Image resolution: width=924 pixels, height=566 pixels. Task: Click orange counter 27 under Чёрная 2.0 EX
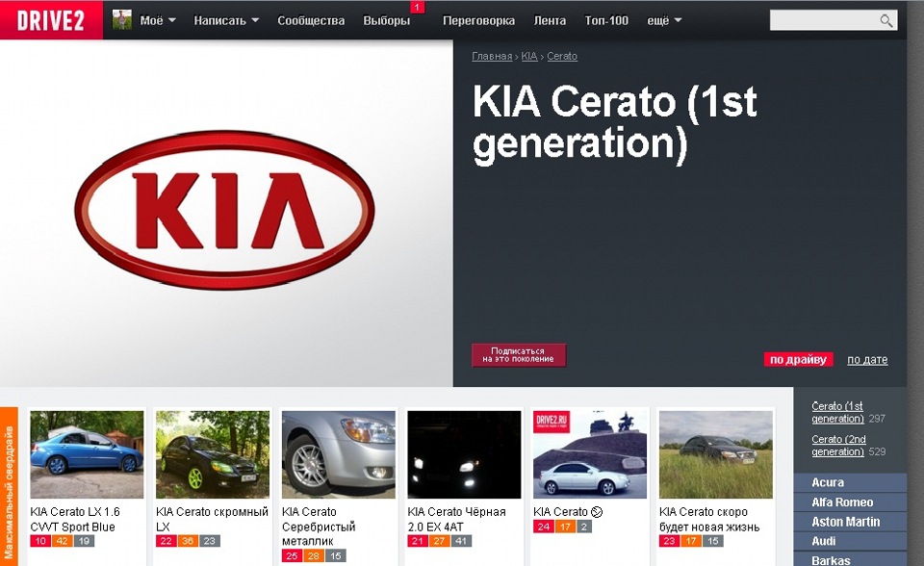pos(439,541)
